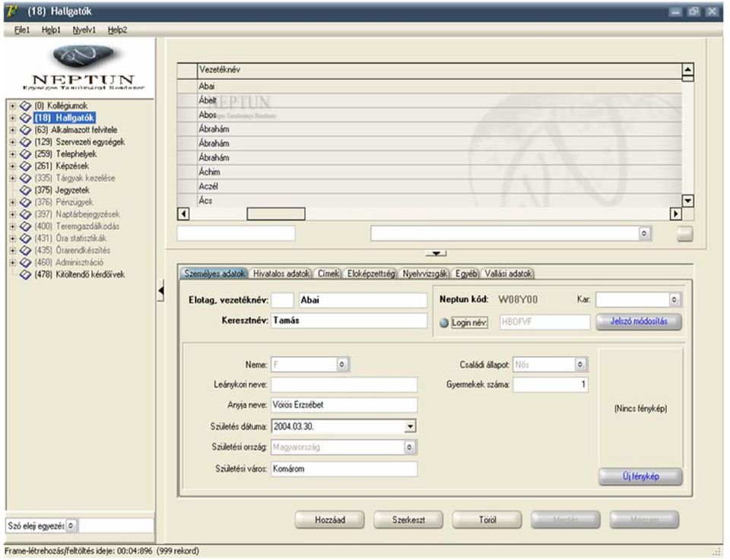730x560 pixels.
Task: Open the Családi állapot dropdown
Action: (580, 365)
